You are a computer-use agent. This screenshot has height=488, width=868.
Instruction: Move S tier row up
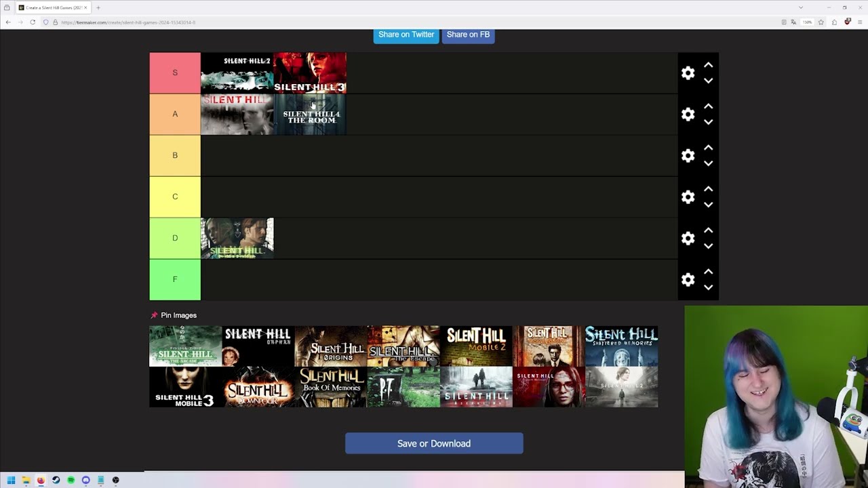708,65
